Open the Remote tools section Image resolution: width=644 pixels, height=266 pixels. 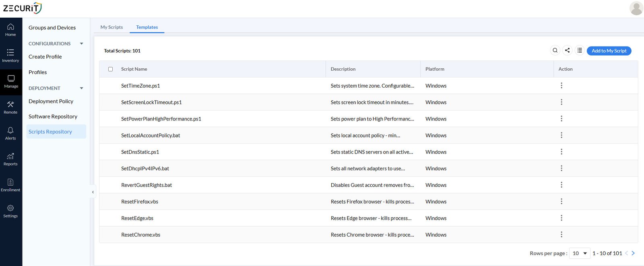tap(10, 107)
